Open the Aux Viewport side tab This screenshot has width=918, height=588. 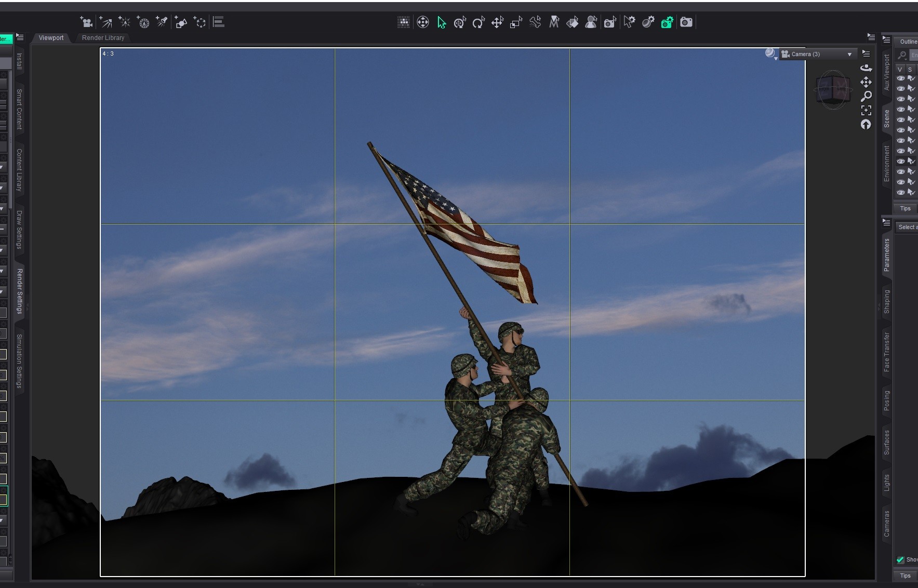[x=886, y=72]
